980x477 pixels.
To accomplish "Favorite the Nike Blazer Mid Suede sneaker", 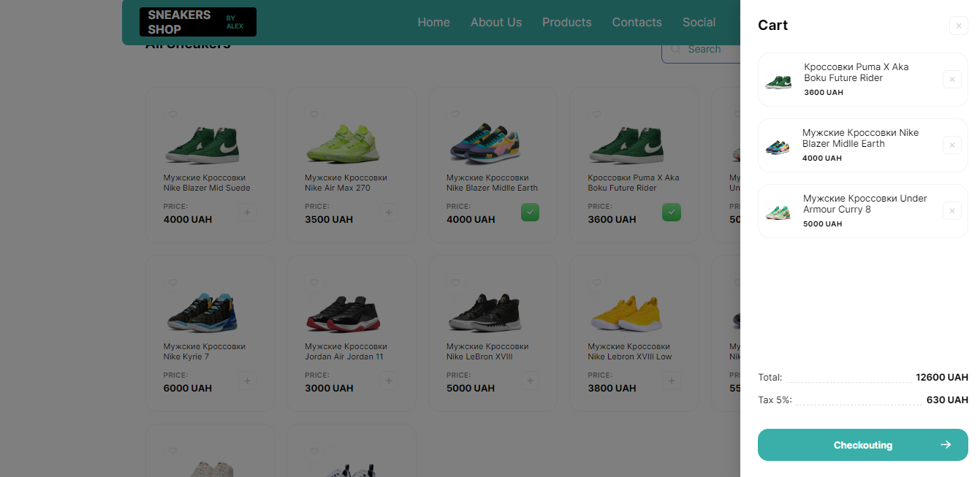I will 172,115.
